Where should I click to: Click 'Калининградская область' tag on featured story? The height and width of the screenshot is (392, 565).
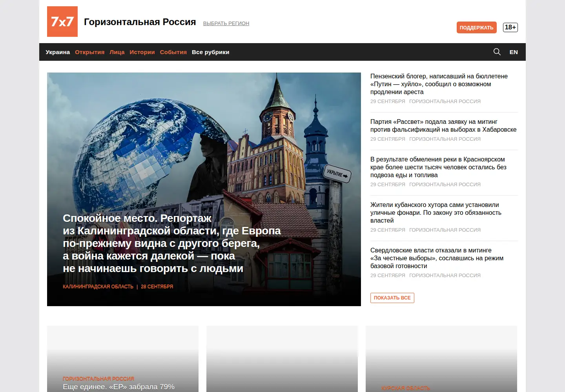[x=98, y=287]
